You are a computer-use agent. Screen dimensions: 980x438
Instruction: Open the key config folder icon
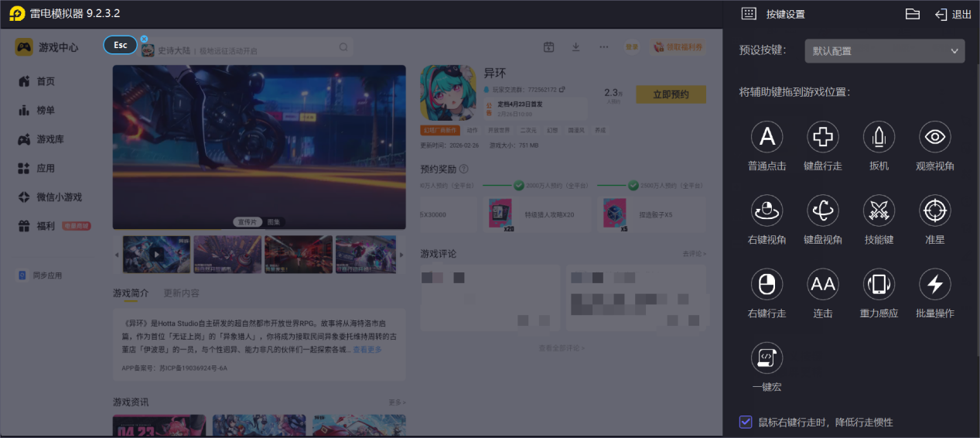click(912, 14)
